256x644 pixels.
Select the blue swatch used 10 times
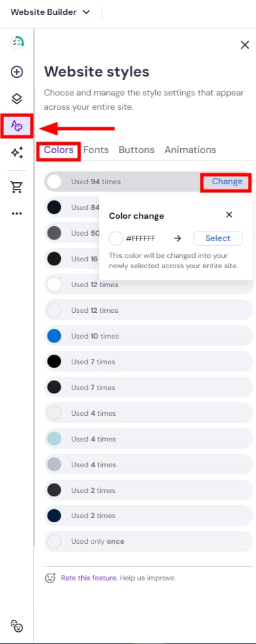tap(54, 336)
